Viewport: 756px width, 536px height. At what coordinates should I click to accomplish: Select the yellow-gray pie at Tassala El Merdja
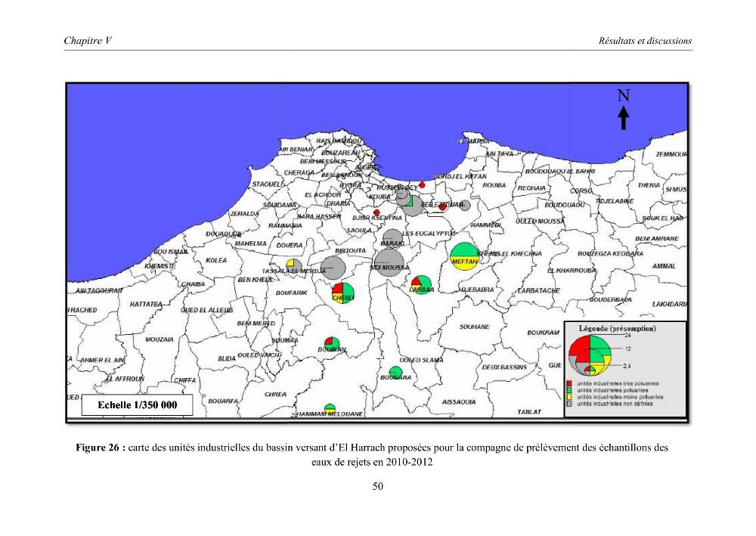pyautogui.click(x=293, y=266)
